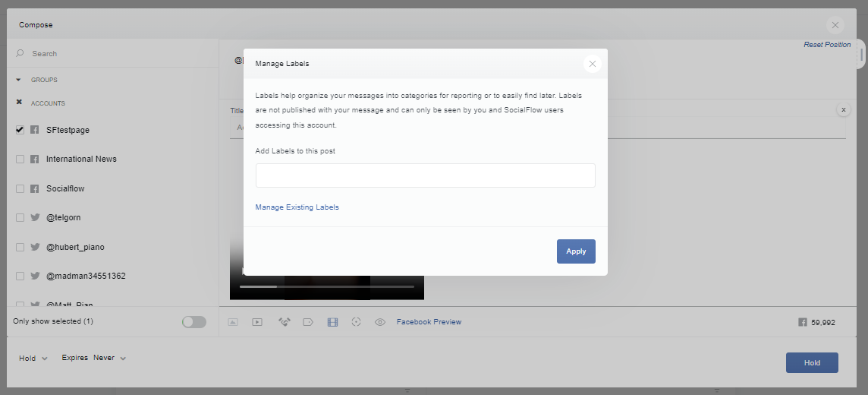
Task: Click Twitter icon next to @hubert_piano
Action: coord(35,247)
